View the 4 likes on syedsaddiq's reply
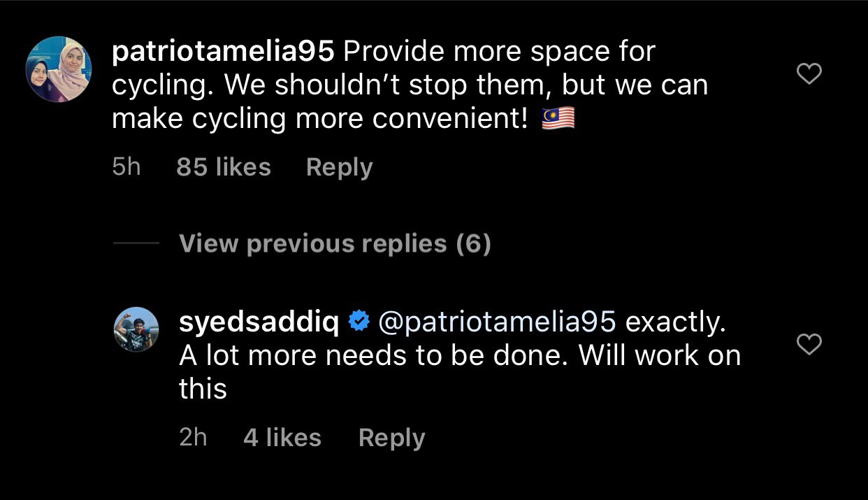868x500 pixels. click(282, 438)
